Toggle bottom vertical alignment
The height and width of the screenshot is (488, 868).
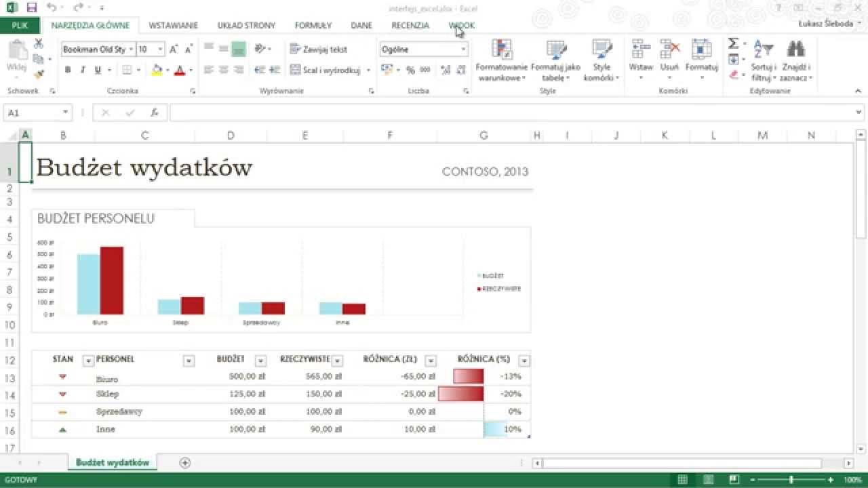pos(238,49)
